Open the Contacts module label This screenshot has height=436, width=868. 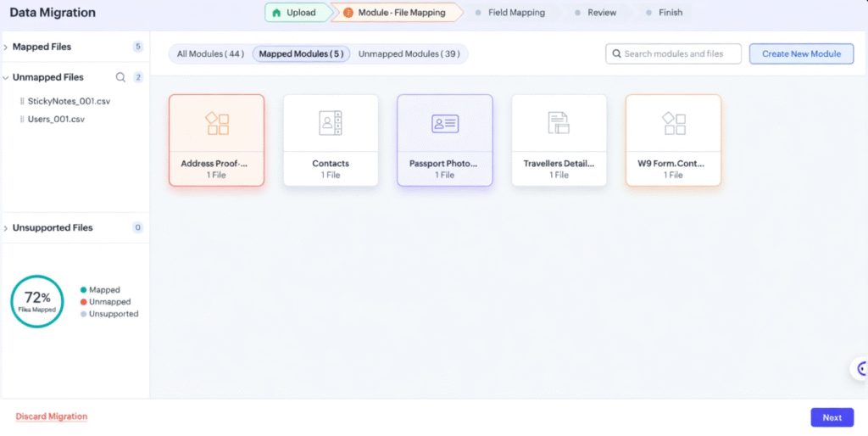331,164
